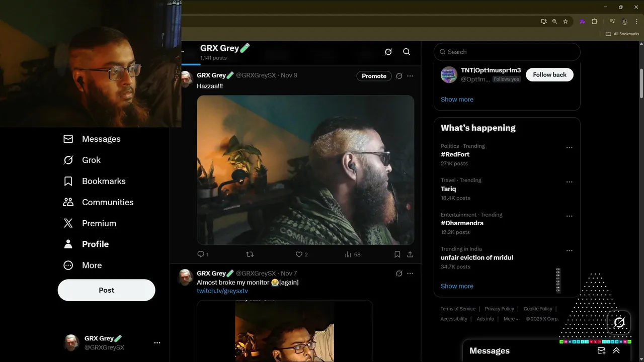The image size is (644, 362).
Task: Click Show more under What's happening
Action: point(457,286)
